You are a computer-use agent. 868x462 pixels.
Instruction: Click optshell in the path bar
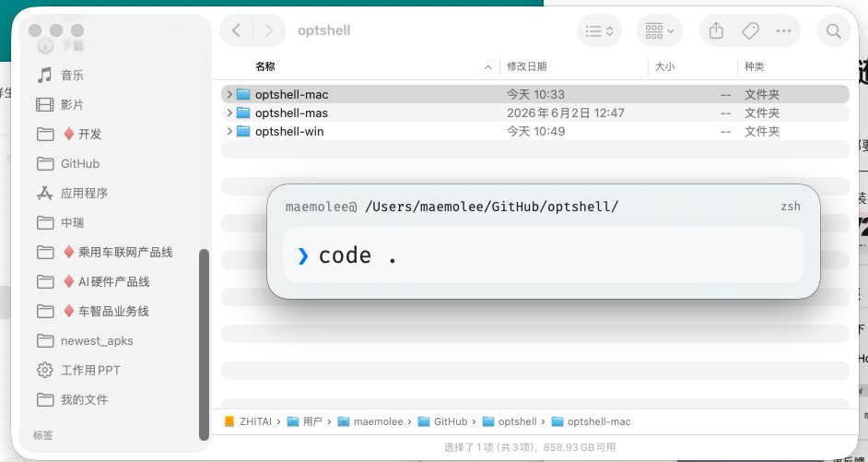(510, 422)
